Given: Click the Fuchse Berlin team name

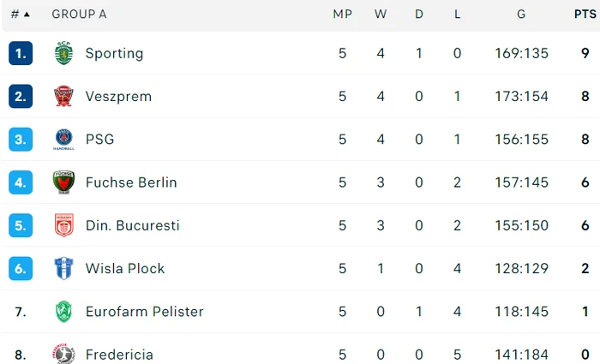Looking at the screenshot, I should (x=131, y=182).
